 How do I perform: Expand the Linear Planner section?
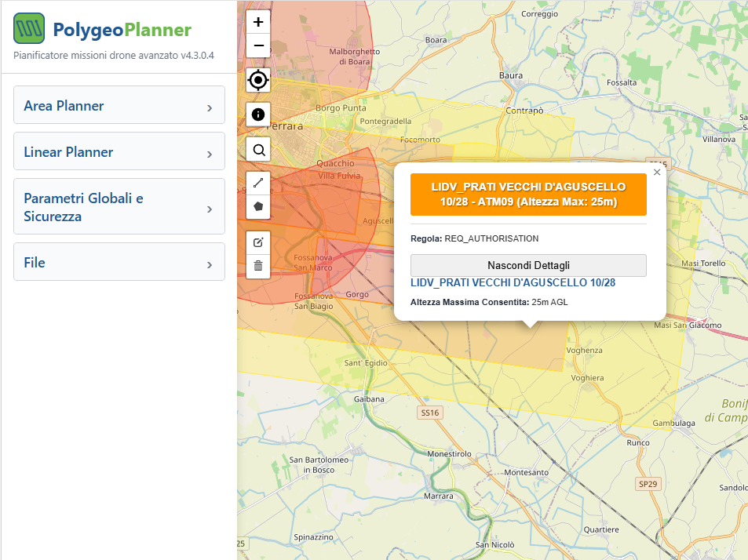tap(119, 152)
